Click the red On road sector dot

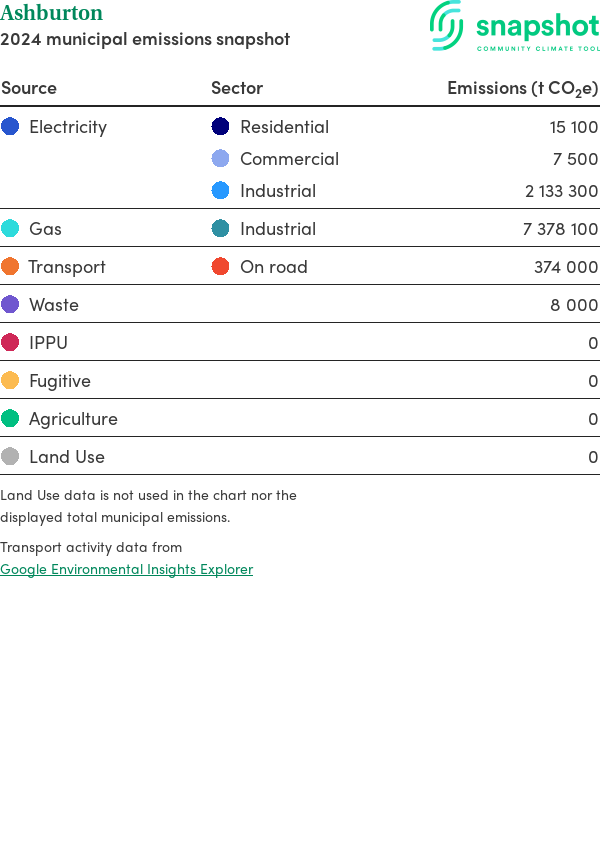(221, 266)
